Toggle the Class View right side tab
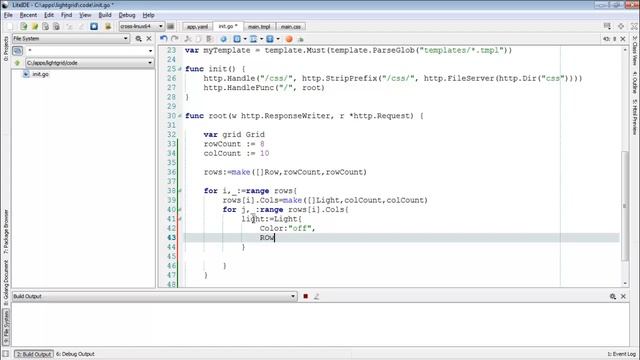The height and width of the screenshot is (360, 640). pyautogui.click(x=635, y=51)
